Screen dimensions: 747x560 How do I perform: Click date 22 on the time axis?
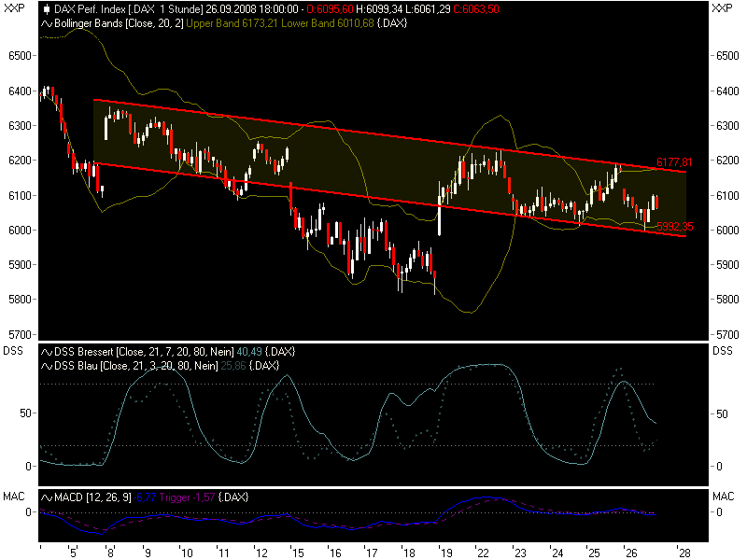(x=483, y=553)
